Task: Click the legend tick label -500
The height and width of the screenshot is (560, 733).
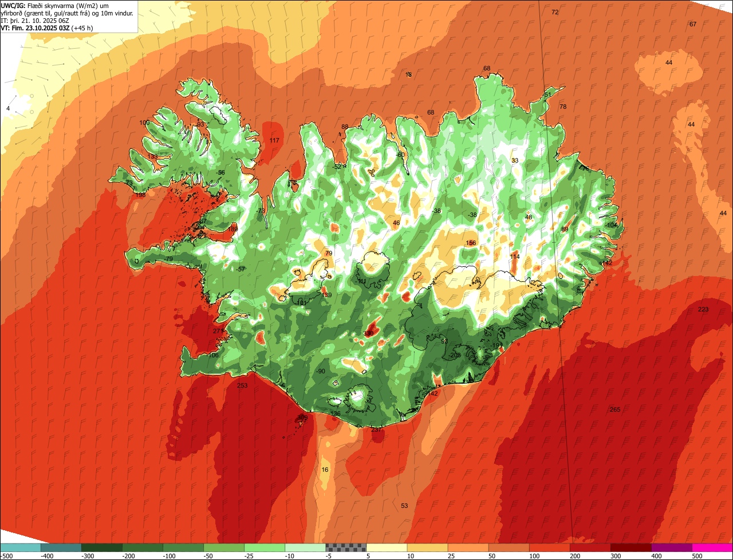Action: point(6,556)
